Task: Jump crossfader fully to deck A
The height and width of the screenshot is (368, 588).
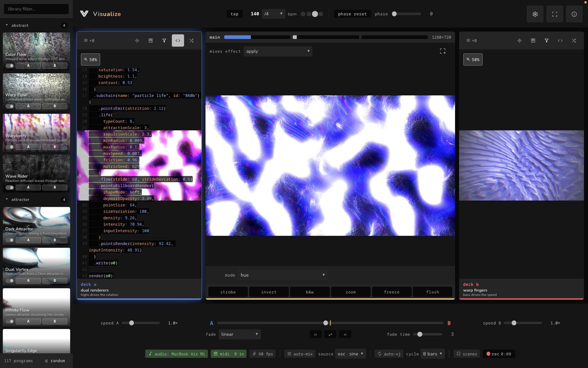Action: 315,335
